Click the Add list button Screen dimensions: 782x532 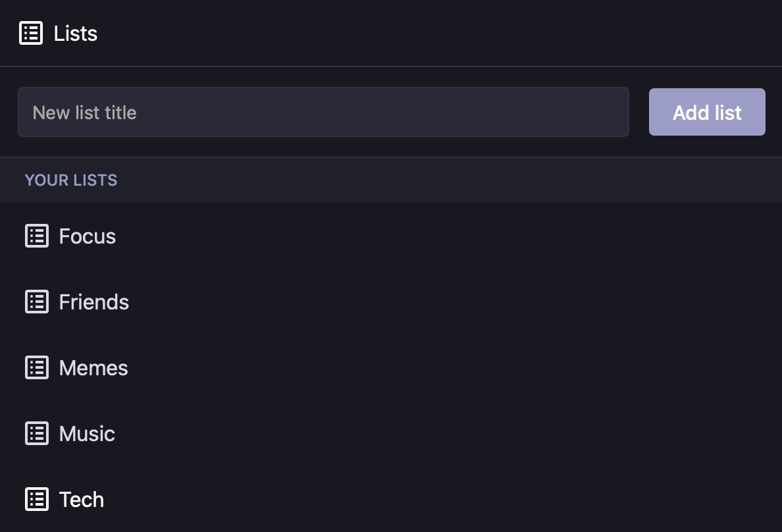707,113
